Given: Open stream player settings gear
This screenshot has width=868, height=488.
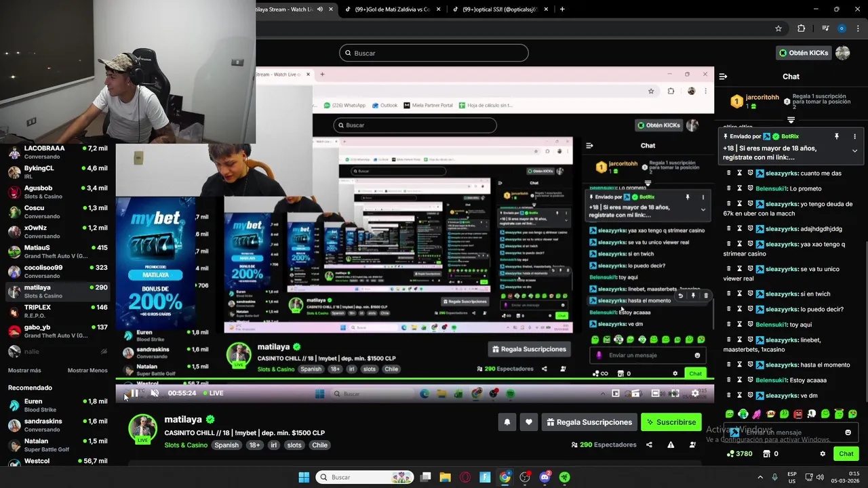Looking at the screenshot, I should pos(695,393).
